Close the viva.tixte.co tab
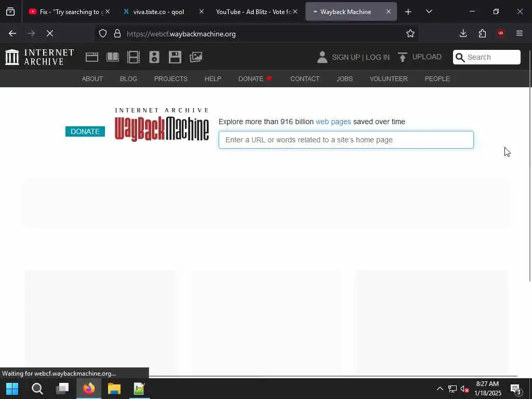This screenshot has width=532, height=399. [201, 11]
